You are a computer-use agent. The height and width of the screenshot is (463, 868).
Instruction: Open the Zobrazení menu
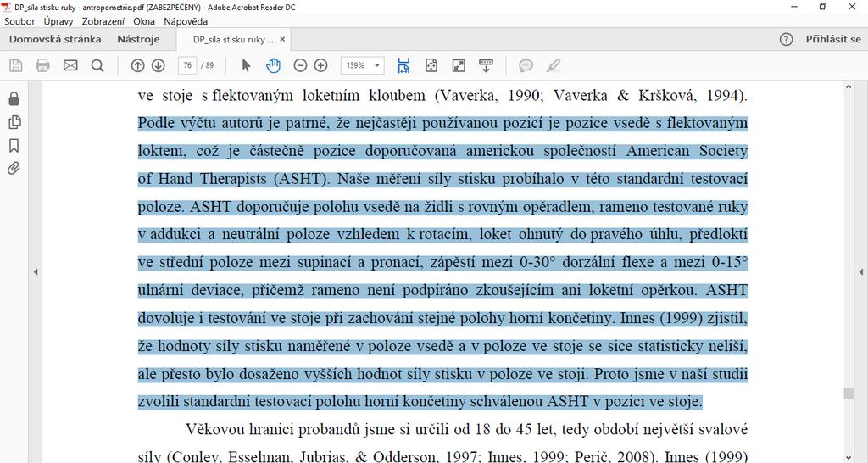tap(103, 21)
